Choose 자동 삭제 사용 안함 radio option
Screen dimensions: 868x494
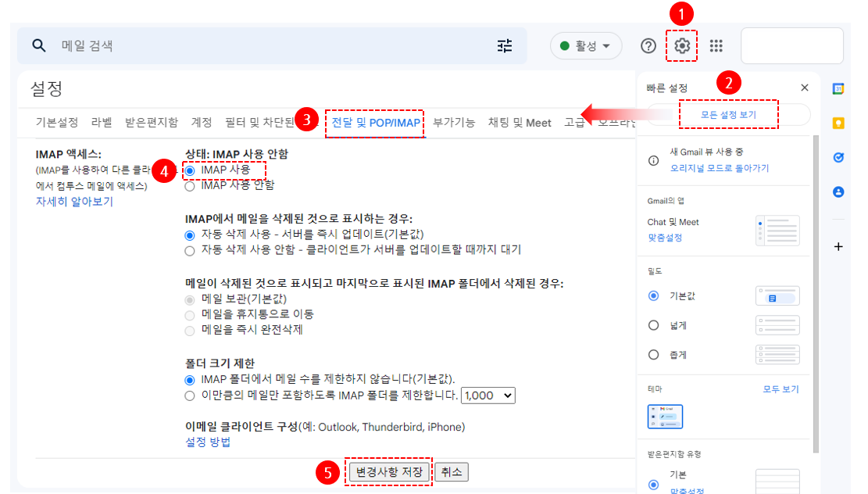click(190, 251)
